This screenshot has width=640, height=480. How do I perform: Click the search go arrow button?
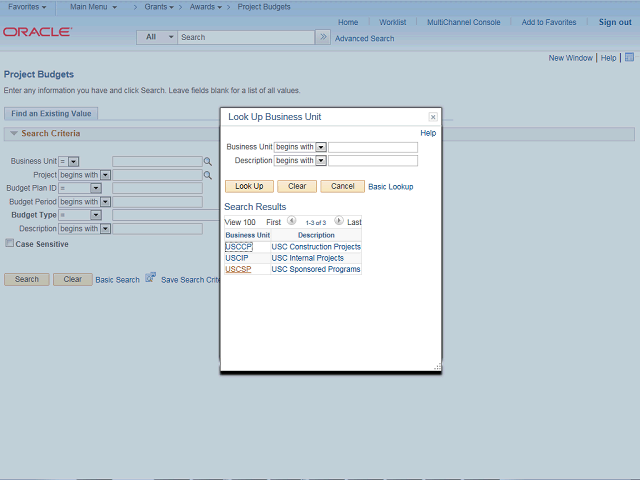322,37
